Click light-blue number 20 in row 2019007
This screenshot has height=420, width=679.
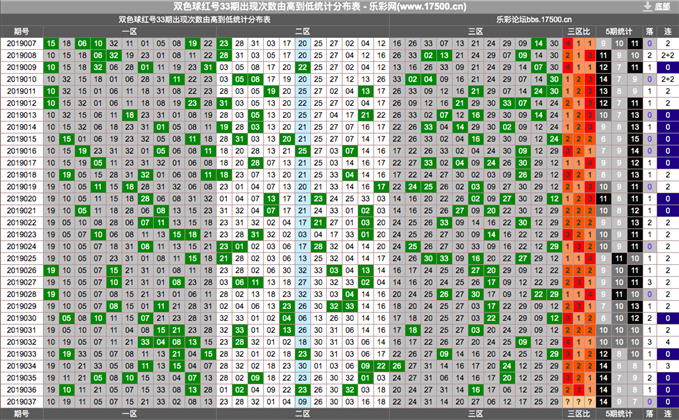coord(303,43)
